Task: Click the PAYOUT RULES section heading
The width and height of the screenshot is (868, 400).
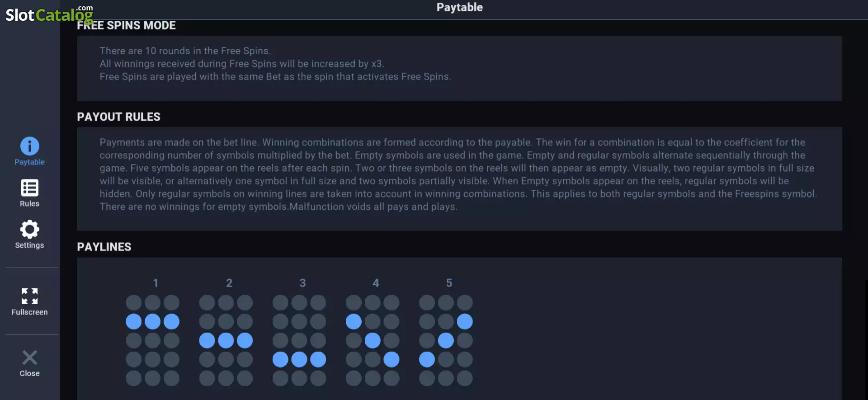Action: tap(118, 117)
